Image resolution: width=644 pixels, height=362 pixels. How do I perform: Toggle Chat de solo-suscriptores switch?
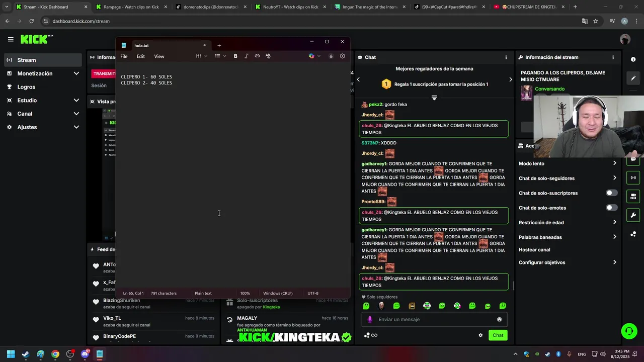(612, 193)
